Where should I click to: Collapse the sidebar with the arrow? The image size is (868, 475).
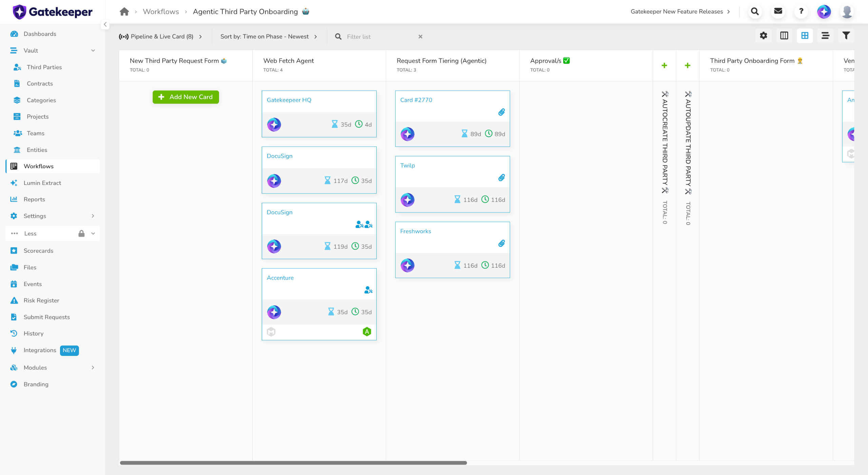pyautogui.click(x=105, y=24)
